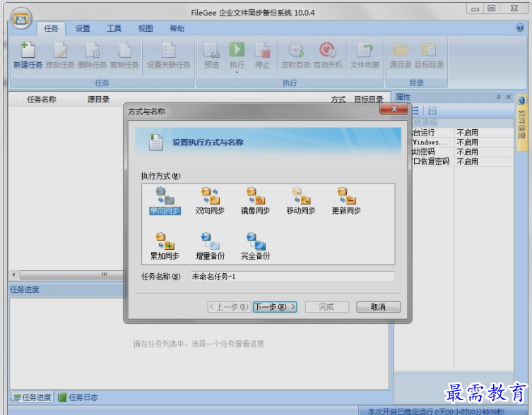Click the 上一步 (Previous) button
Image resolution: width=532 pixels, height=415 pixels.
pos(229,307)
